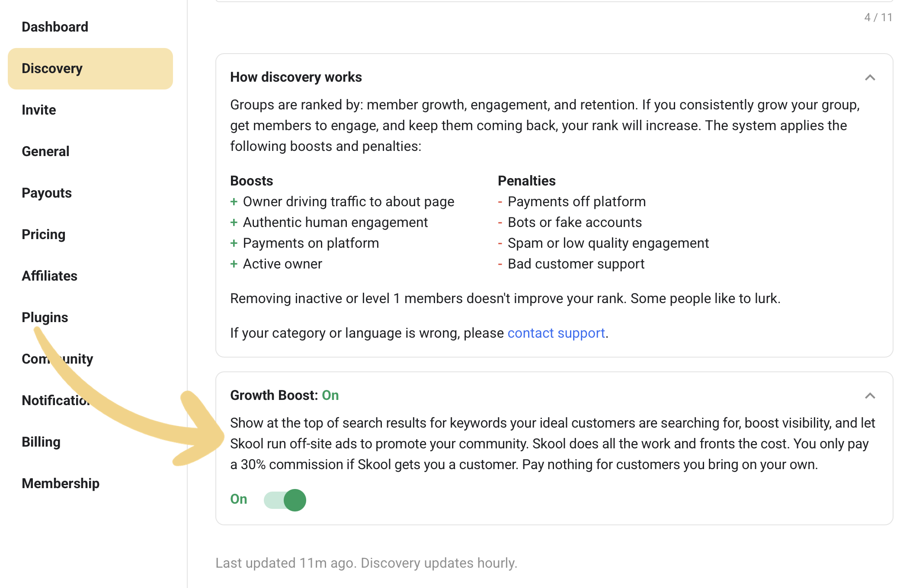Open the Affiliates section

[50, 276]
